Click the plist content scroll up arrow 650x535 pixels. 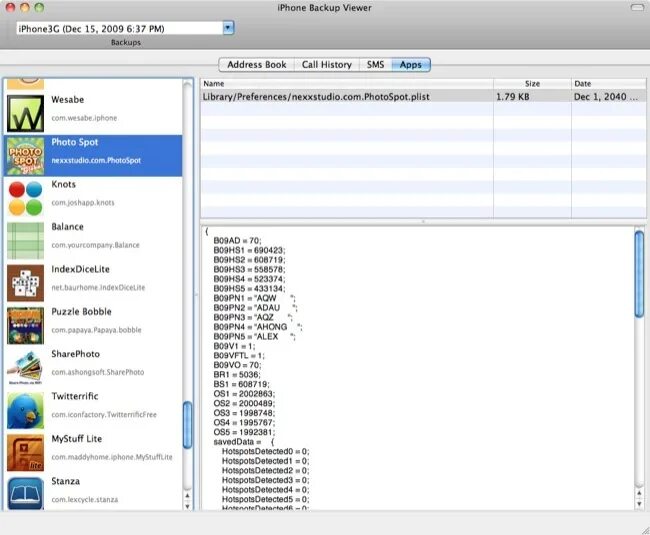[x=639, y=493]
